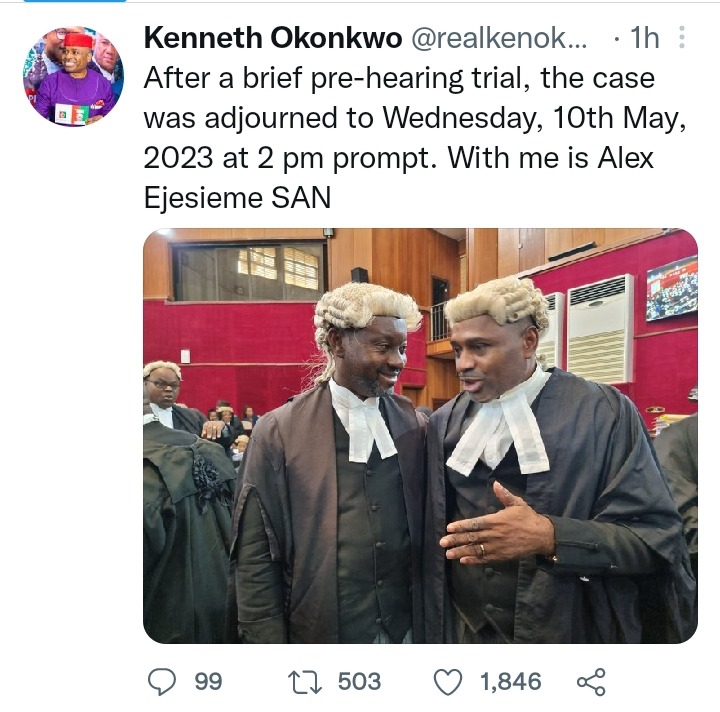Like the tweet with heart icon
Viewport: 720px width, 712px height.
(448, 682)
